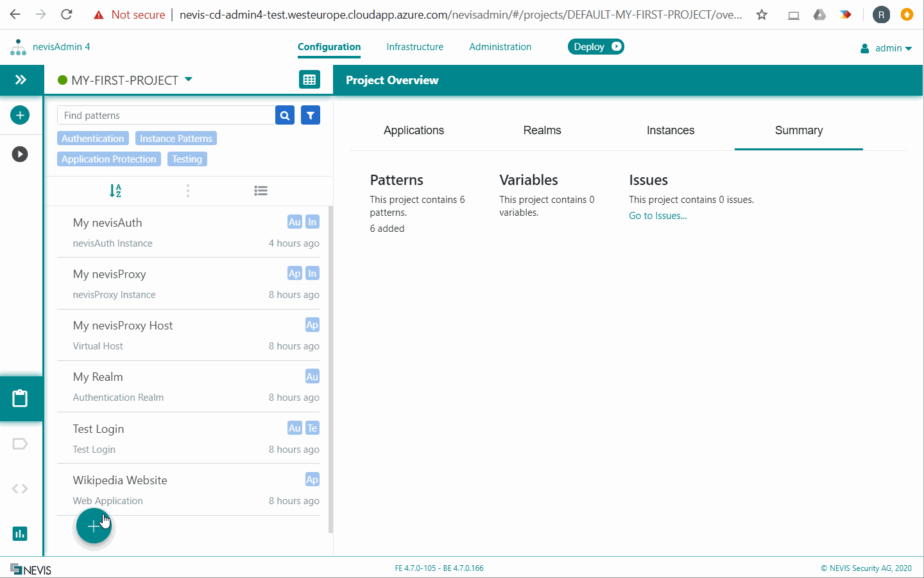
Task: Add a new pattern with round plus button
Action: click(x=94, y=526)
